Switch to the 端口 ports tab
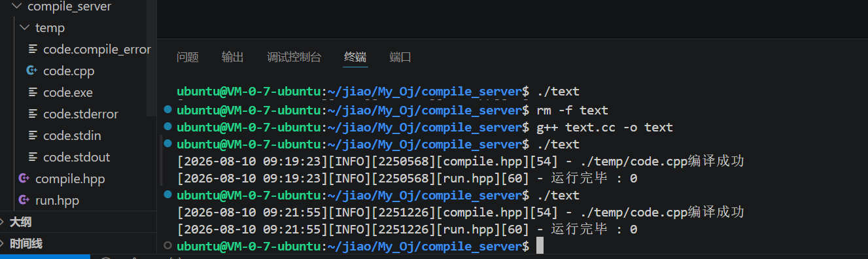868x259 pixels. (x=400, y=58)
